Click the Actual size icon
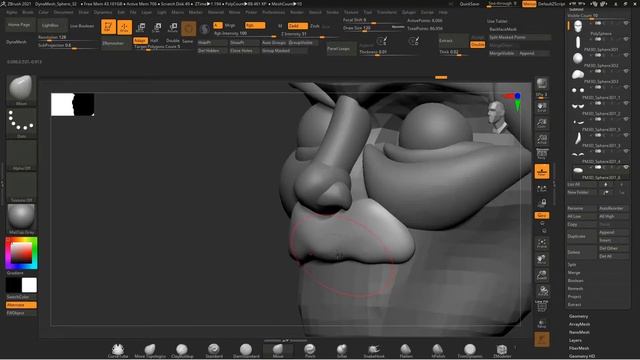The height and width of the screenshot is (360, 640). point(542,139)
